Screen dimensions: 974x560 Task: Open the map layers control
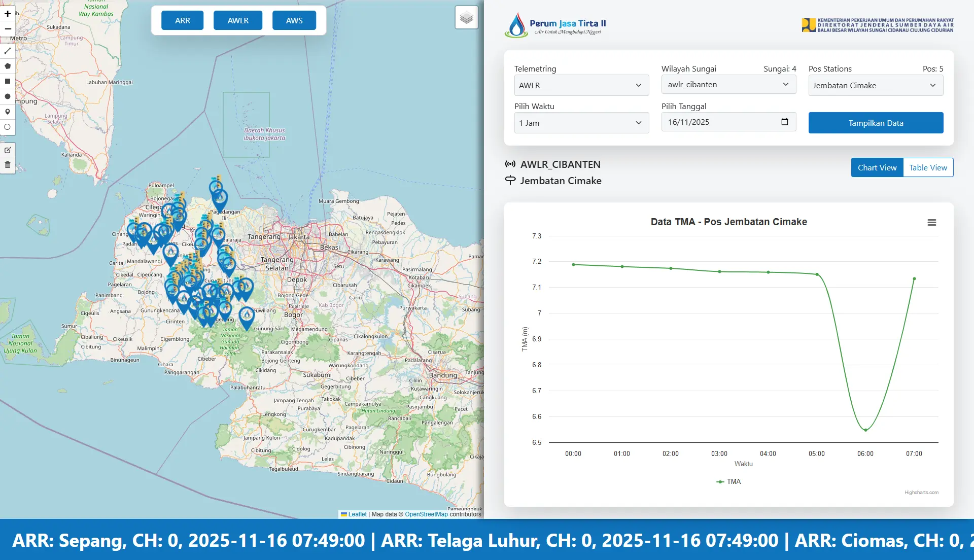pyautogui.click(x=466, y=18)
